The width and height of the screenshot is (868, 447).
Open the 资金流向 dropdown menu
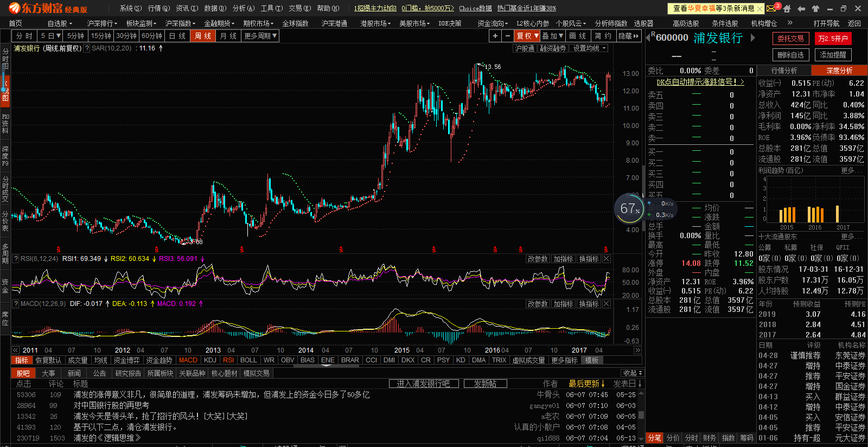[x=493, y=23]
